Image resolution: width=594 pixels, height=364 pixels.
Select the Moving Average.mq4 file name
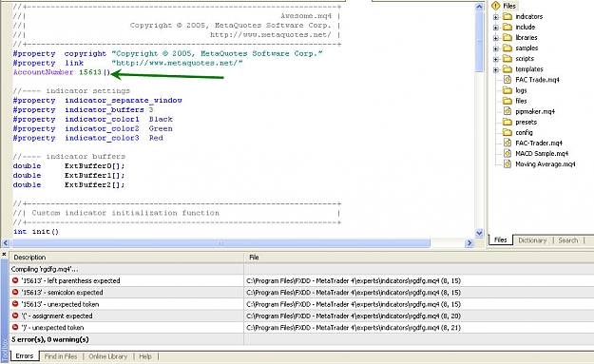click(546, 164)
